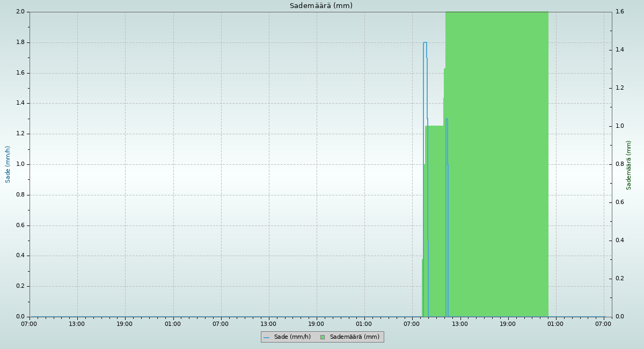This screenshot has height=349, width=644.
Task: Click the 1.8 tick label on left axis
Action: 20,42
